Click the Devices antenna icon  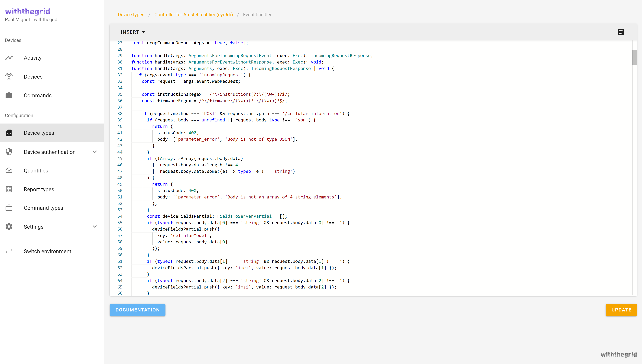point(9,77)
